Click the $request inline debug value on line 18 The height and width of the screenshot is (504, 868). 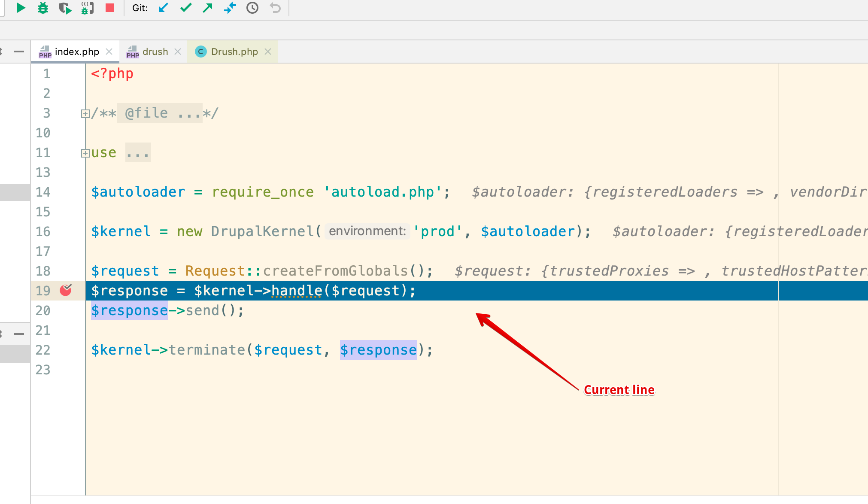pos(661,271)
